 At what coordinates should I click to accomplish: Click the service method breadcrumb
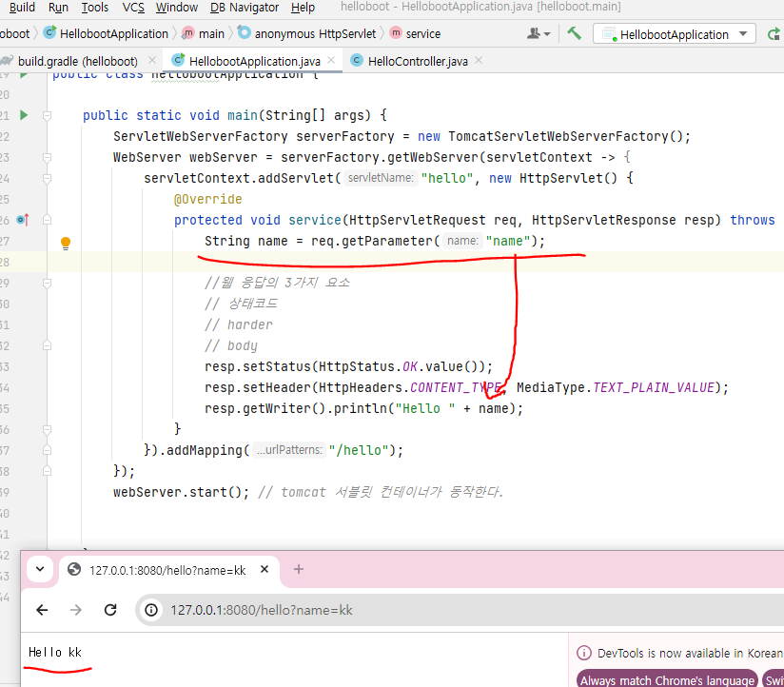tap(416, 33)
